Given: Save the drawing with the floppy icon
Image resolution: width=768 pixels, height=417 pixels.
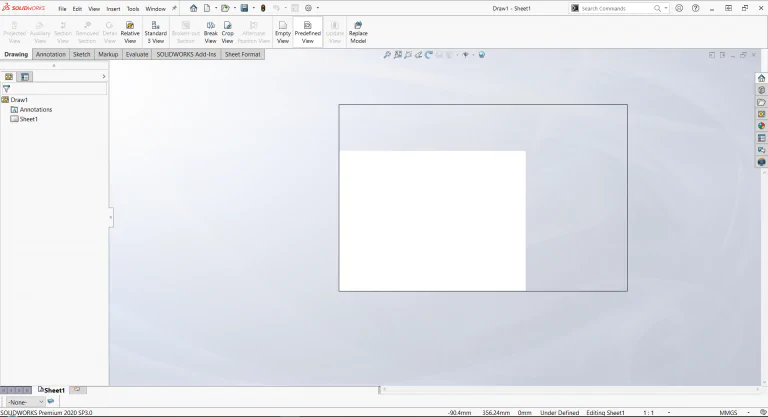Looking at the screenshot, I should 244,8.
